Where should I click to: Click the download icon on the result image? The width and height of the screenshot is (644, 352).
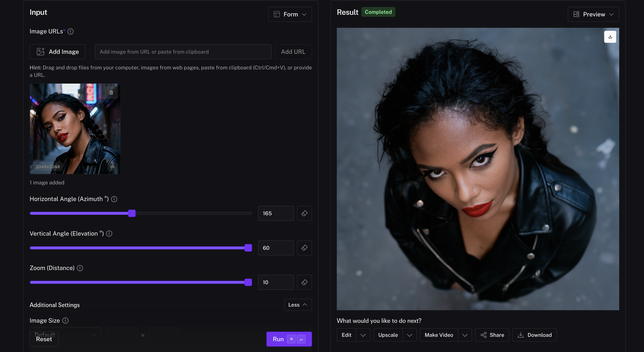[610, 37]
